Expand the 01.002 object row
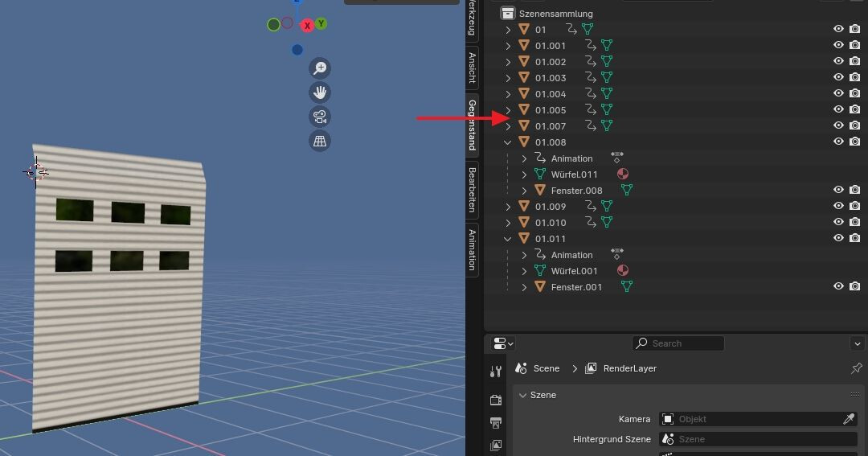This screenshot has width=868, height=456. tap(508, 61)
